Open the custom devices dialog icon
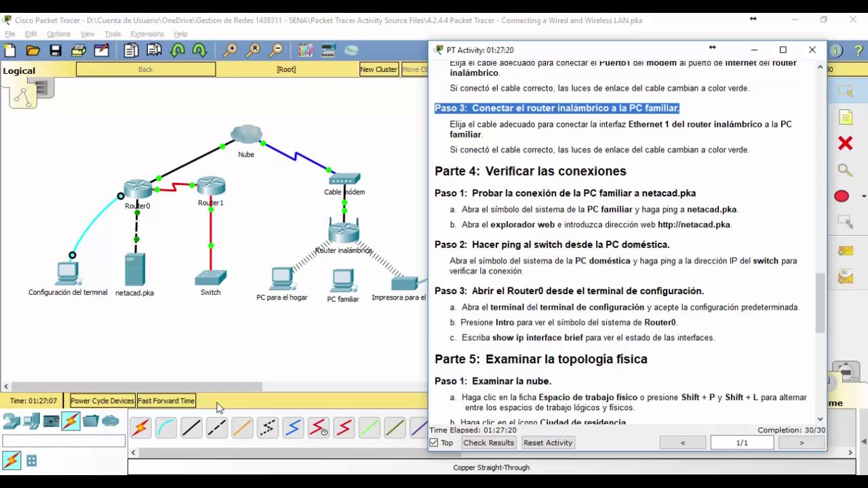Viewport: 868px width, 488px height. [329, 50]
